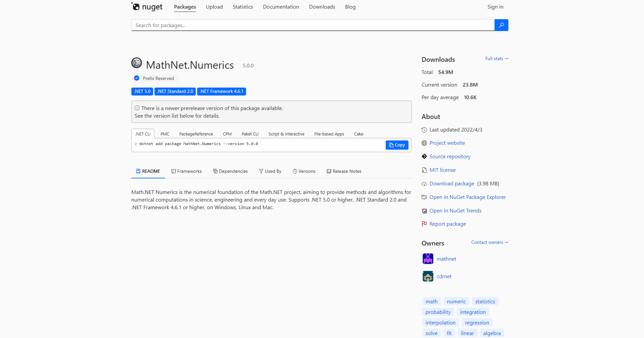Select the math tag
The width and height of the screenshot is (644, 338).
pyautogui.click(x=431, y=301)
